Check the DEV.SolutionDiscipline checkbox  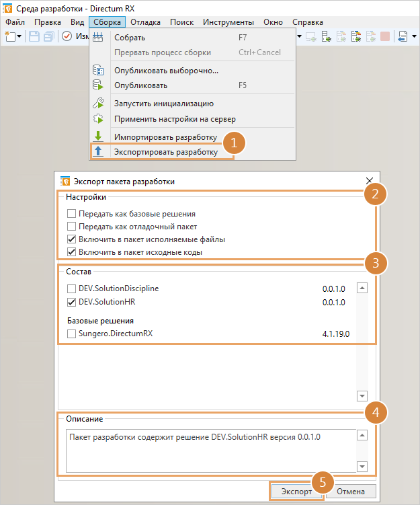click(x=71, y=288)
